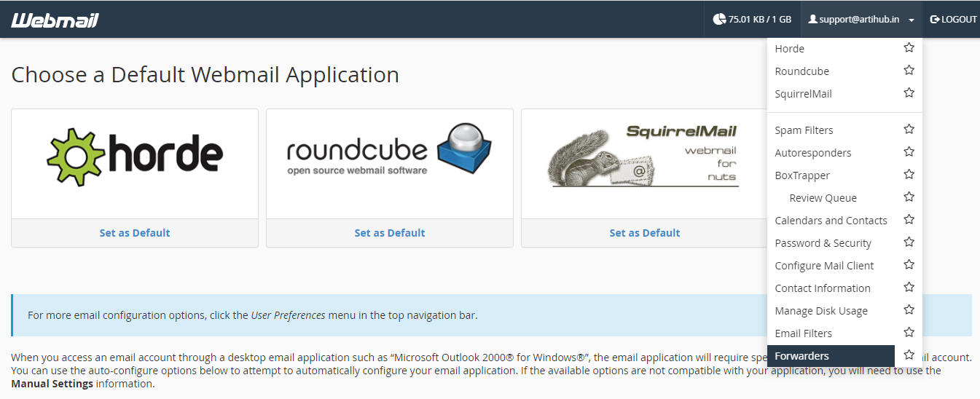Set Horde as Default
Screen dimensions: 980x399
(x=135, y=233)
